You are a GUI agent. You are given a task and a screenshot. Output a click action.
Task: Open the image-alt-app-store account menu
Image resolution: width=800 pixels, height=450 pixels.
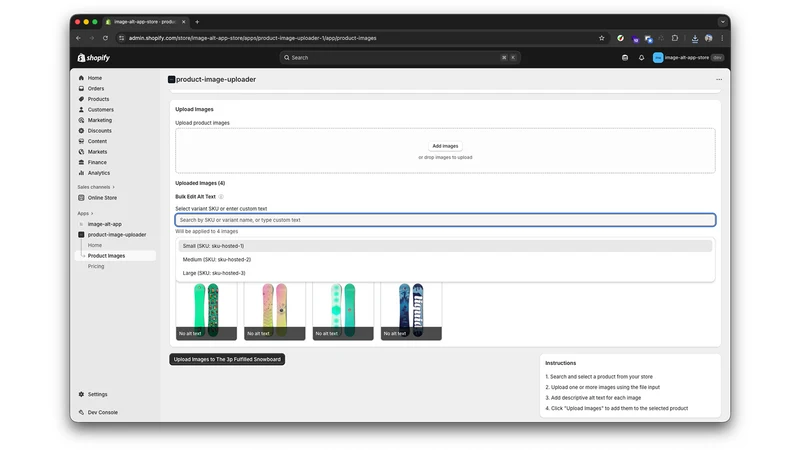(x=688, y=58)
